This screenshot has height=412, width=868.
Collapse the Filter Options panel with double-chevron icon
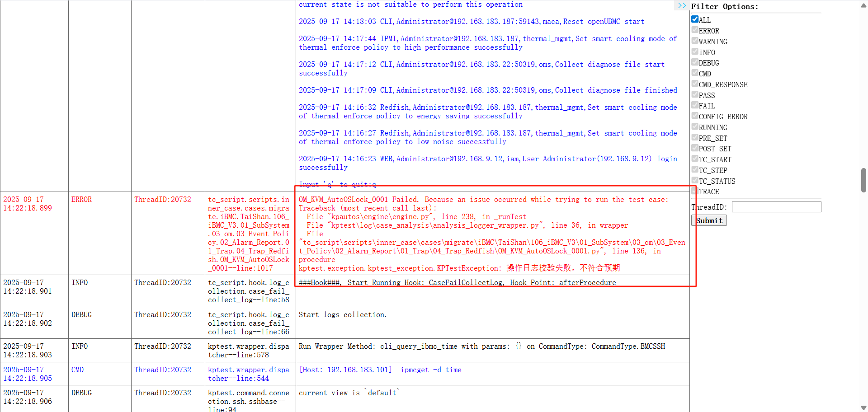[x=682, y=6]
